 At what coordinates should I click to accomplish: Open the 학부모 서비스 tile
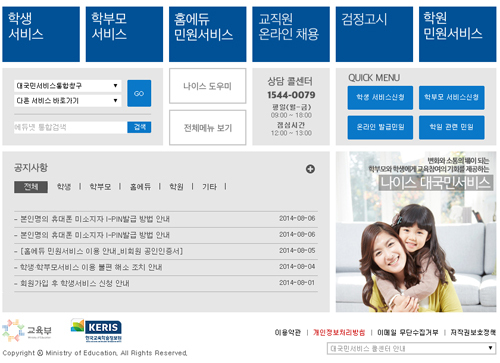pyautogui.click(x=124, y=34)
